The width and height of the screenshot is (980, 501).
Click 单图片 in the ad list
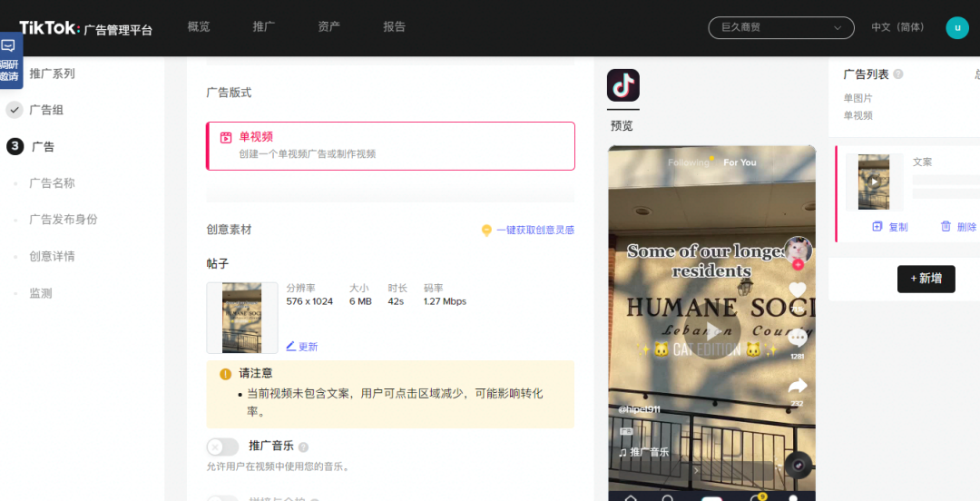[858, 98]
